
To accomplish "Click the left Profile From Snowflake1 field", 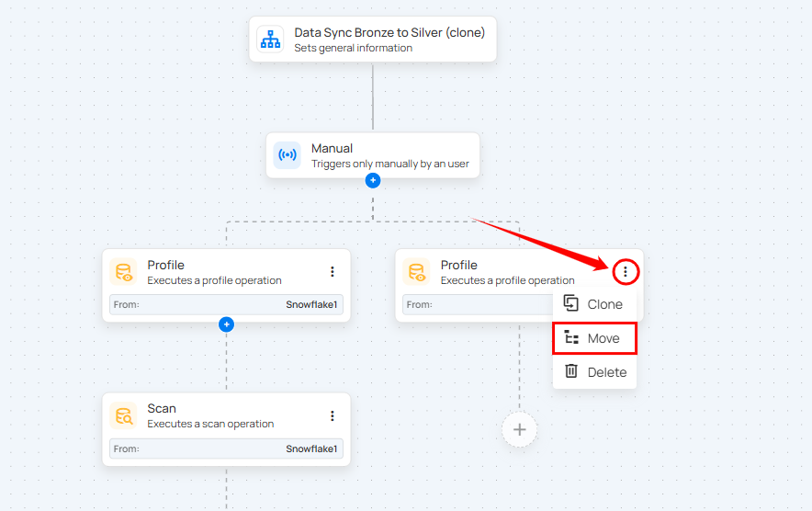I will coord(226,304).
